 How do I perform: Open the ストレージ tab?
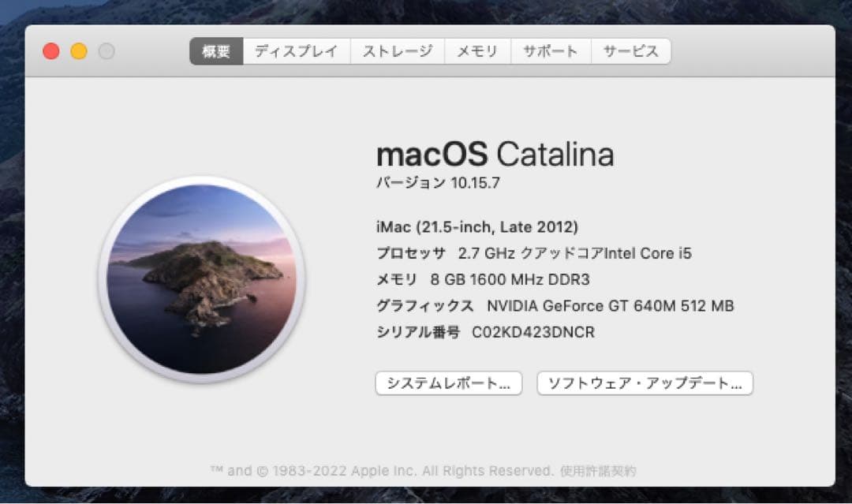click(398, 50)
